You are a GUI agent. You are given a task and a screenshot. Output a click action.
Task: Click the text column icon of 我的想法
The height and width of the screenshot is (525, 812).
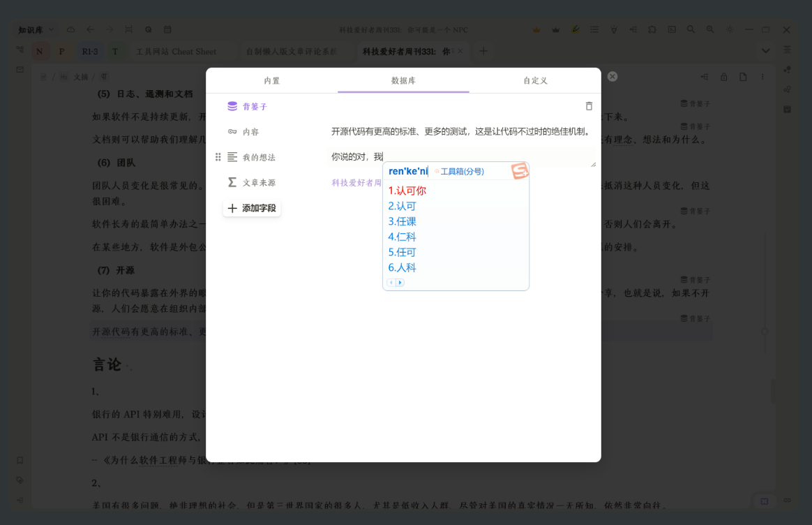tap(232, 157)
